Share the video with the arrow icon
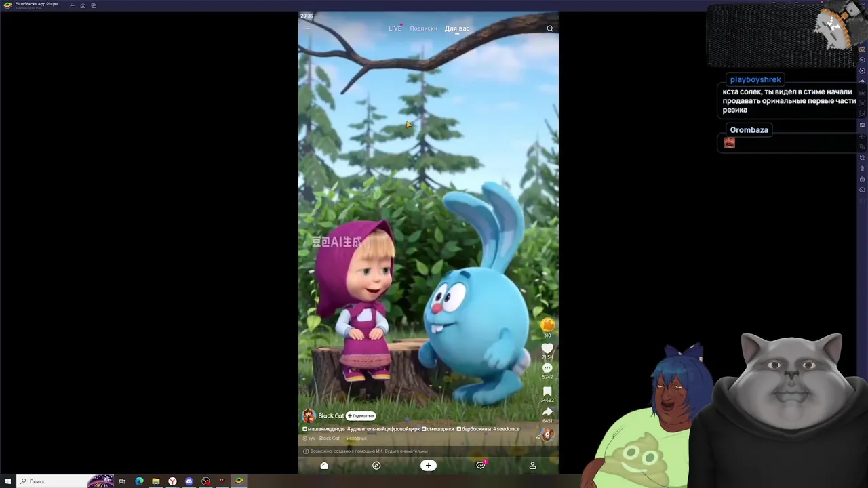Viewport: 868px width, 488px height. [547, 411]
